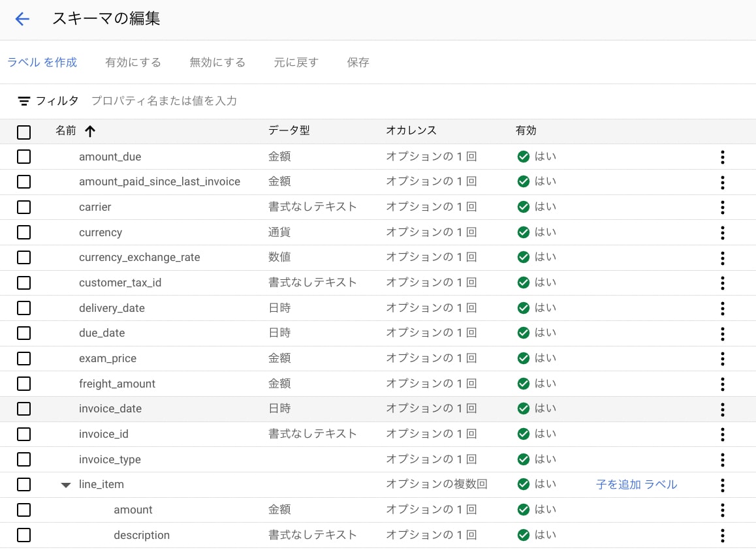Viewport: 756px width, 552px height.
Task: Check the line_item row checkbox
Action: point(24,485)
